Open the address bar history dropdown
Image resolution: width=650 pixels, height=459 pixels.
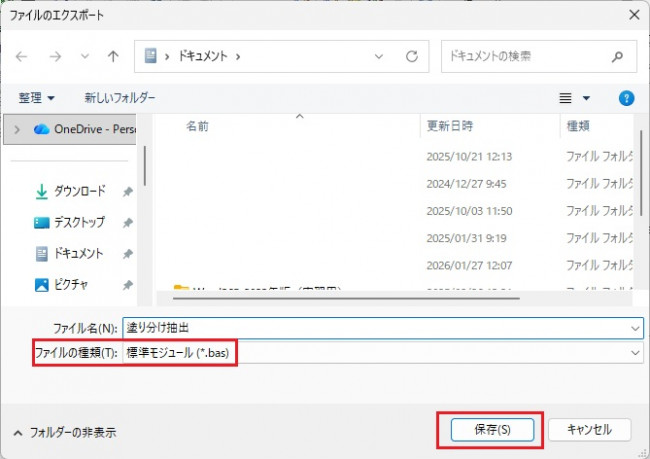381,56
